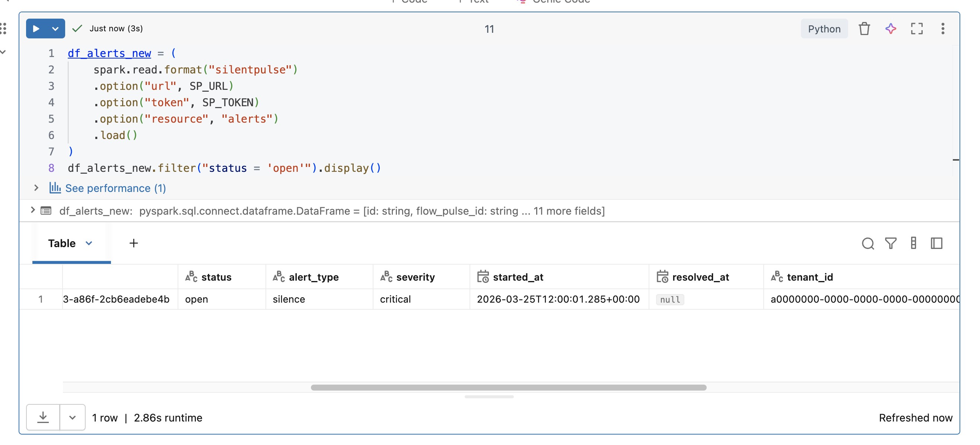The image size is (980, 445).
Task: Open the Assistant sparkle icon
Action: click(890, 29)
